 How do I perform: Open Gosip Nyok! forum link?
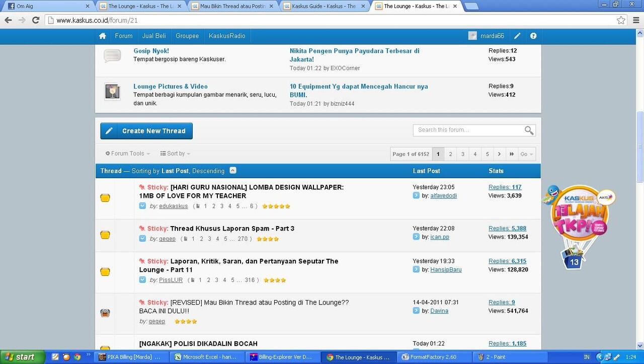tap(151, 51)
